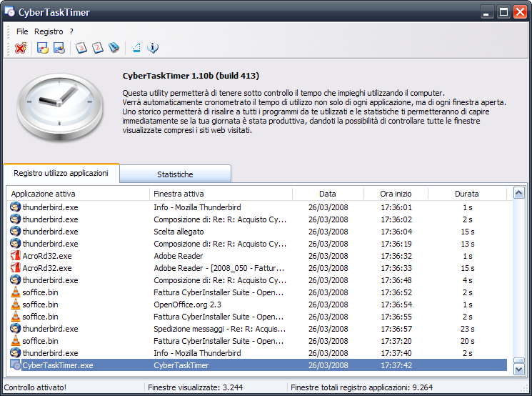Click the scrollbar thumb in the application list

point(518,360)
